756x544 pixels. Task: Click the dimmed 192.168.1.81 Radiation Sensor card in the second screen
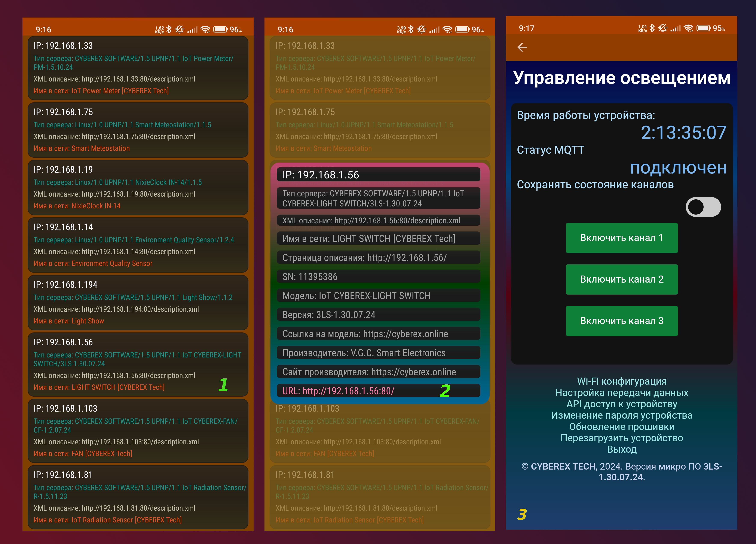[380, 497]
